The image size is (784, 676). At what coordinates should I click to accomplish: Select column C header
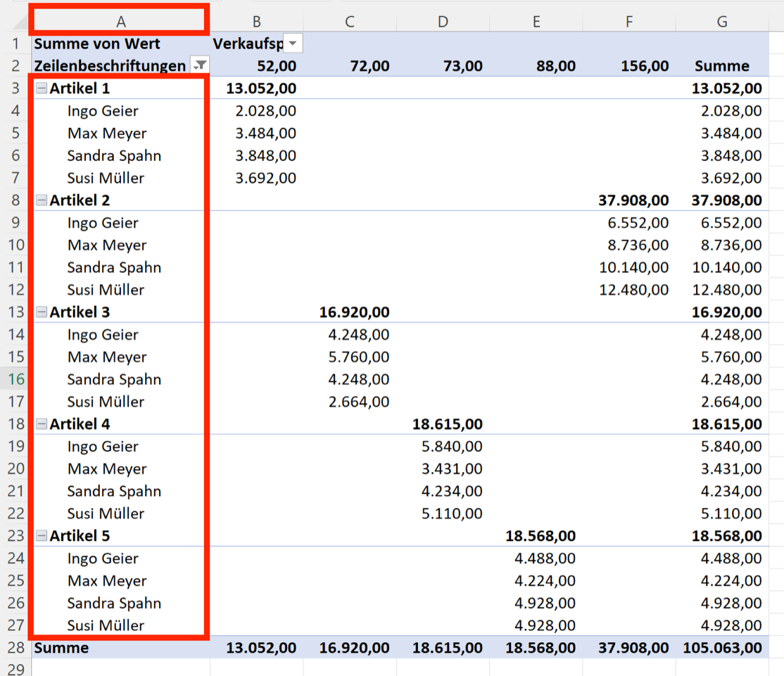pos(350,22)
